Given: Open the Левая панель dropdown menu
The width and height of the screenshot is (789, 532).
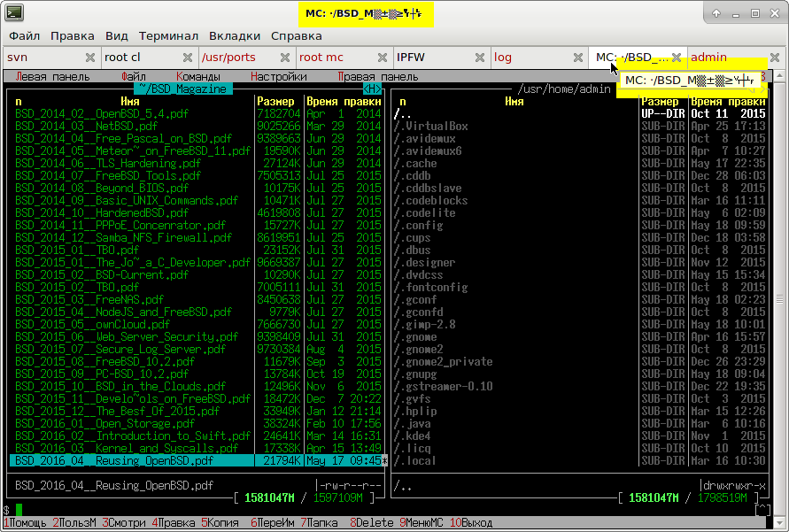Looking at the screenshot, I should click(x=52, y=77).
